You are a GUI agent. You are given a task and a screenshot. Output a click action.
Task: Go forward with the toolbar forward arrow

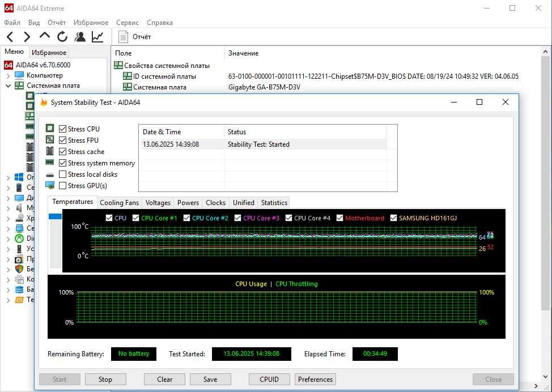click(27, 37)
